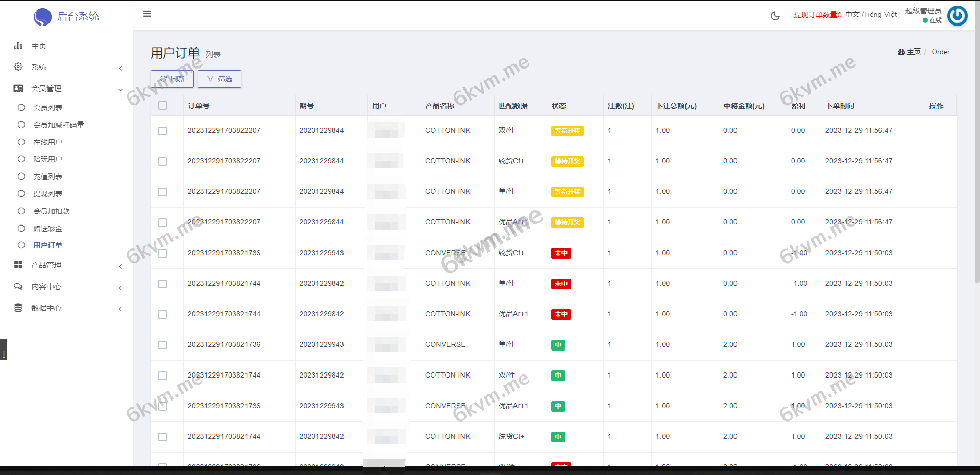Expand the 产品管理 menu chevron
The height and width of the screenshot is (475, 980).
click(x=120, y=266)
